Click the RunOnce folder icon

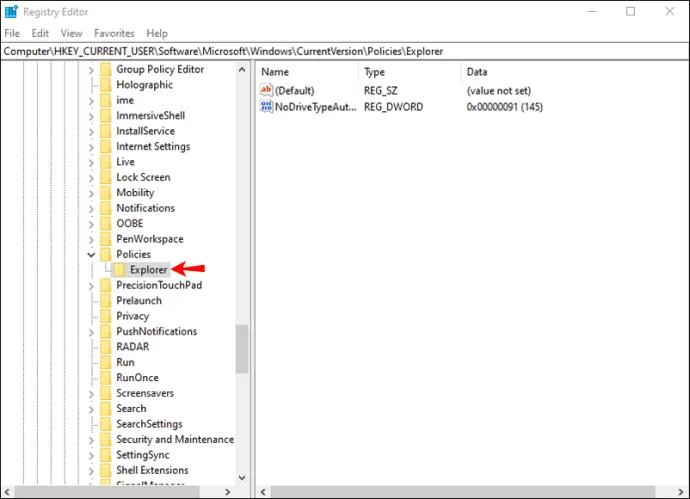coord(106,378)
